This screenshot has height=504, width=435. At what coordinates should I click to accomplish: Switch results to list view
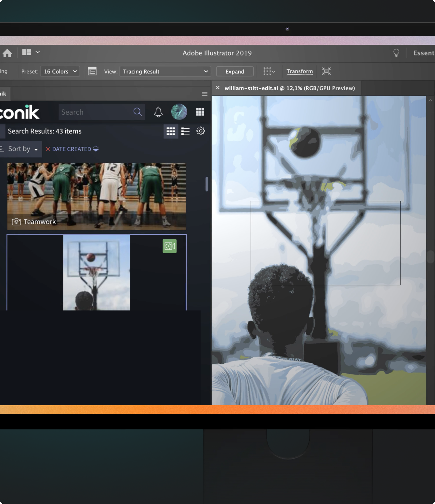click(185, 131)
